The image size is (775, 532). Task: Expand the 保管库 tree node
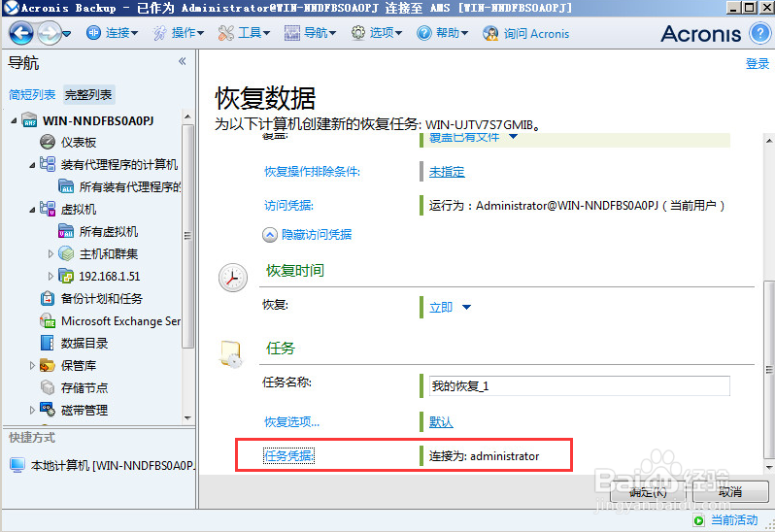point(32,366)
